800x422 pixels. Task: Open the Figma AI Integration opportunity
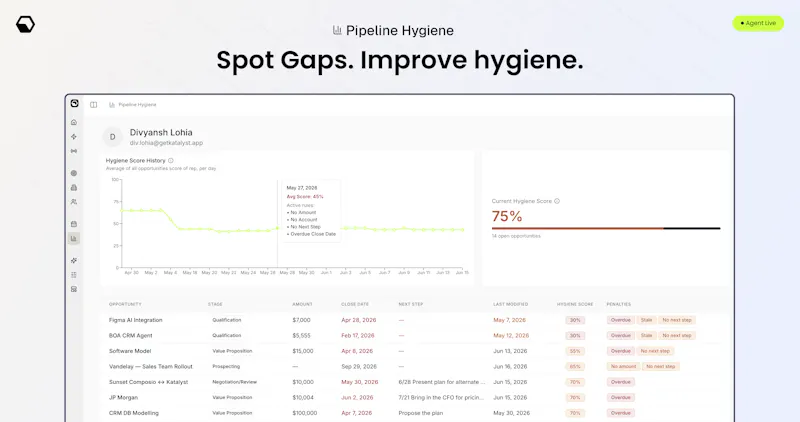[x=136, y=320]
